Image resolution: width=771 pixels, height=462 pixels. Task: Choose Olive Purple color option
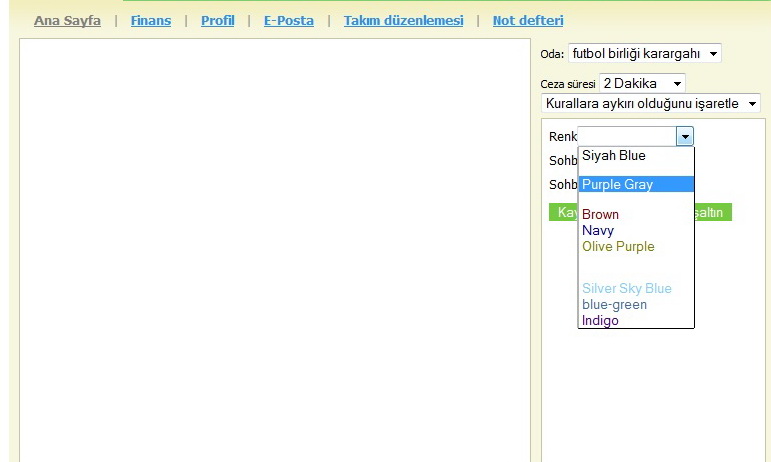pyautogui.click(x=618, y=246)
